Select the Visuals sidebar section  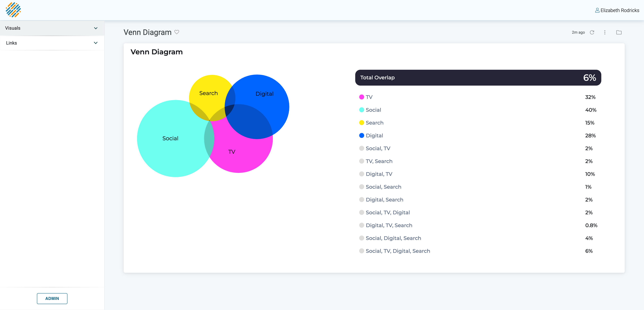[x=52, y=28]
